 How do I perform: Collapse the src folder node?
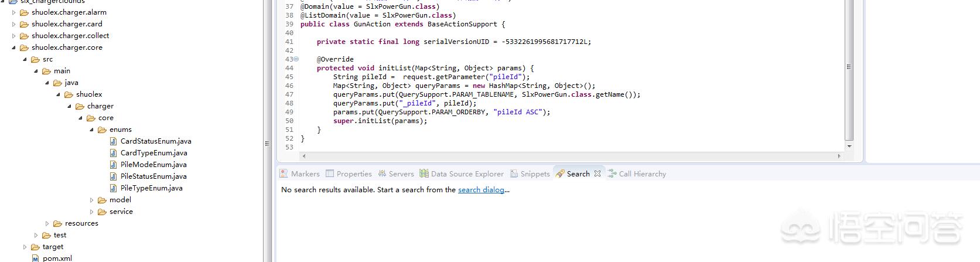tap(25, 59)
